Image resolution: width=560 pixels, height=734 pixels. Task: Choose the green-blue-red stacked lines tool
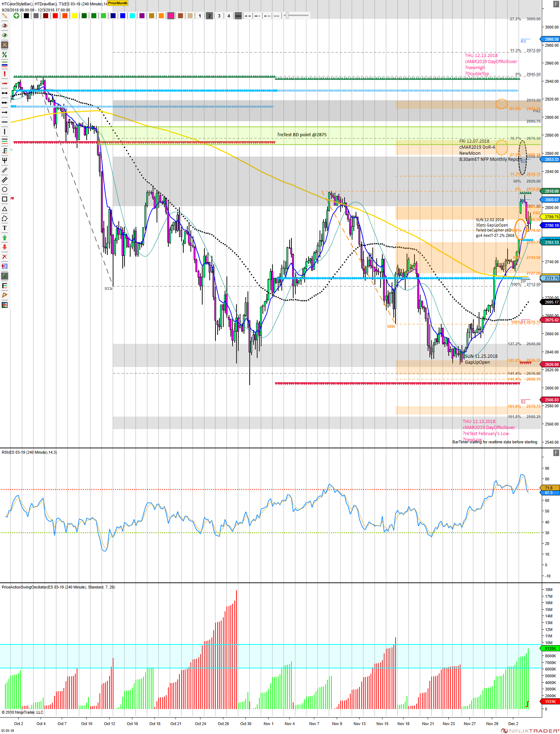click(5, 64)
